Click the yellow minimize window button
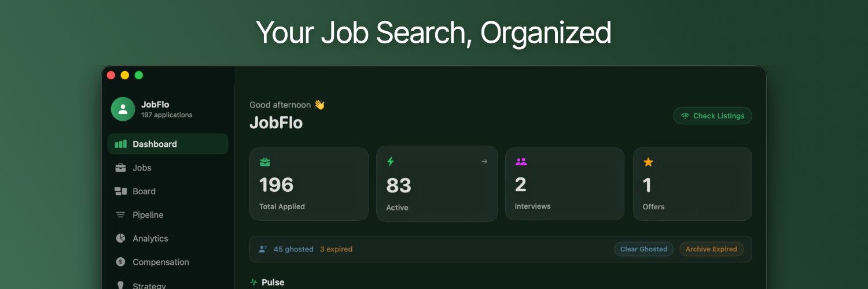868x289 pixels. pos(124,75)
